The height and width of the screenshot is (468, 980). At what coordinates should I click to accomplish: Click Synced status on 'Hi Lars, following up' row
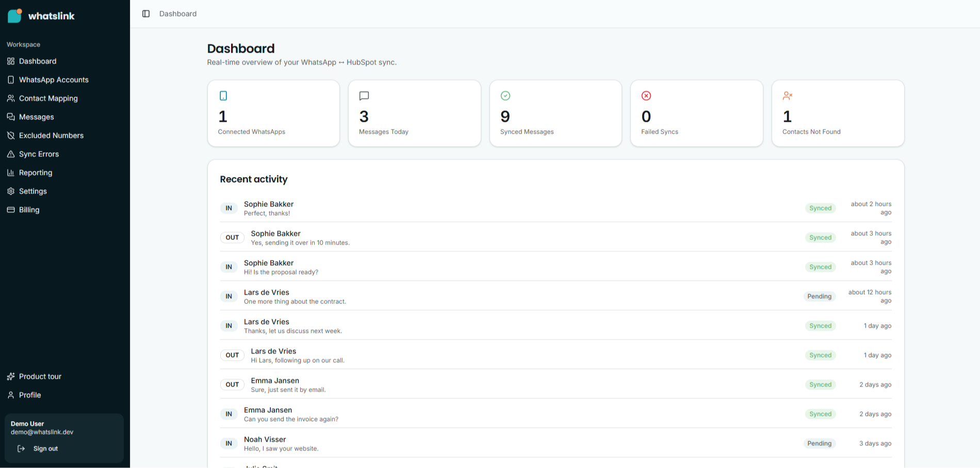coord(820,355)
